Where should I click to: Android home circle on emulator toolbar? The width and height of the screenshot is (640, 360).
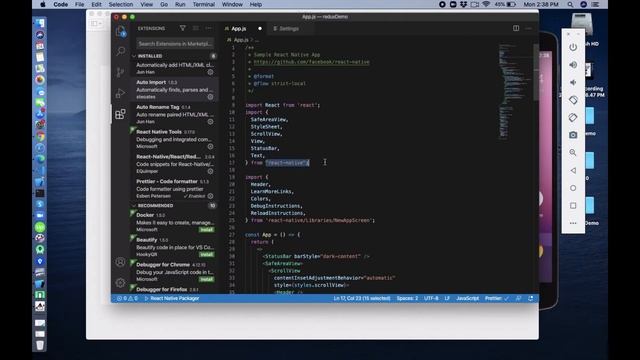[x=573, y=188]
